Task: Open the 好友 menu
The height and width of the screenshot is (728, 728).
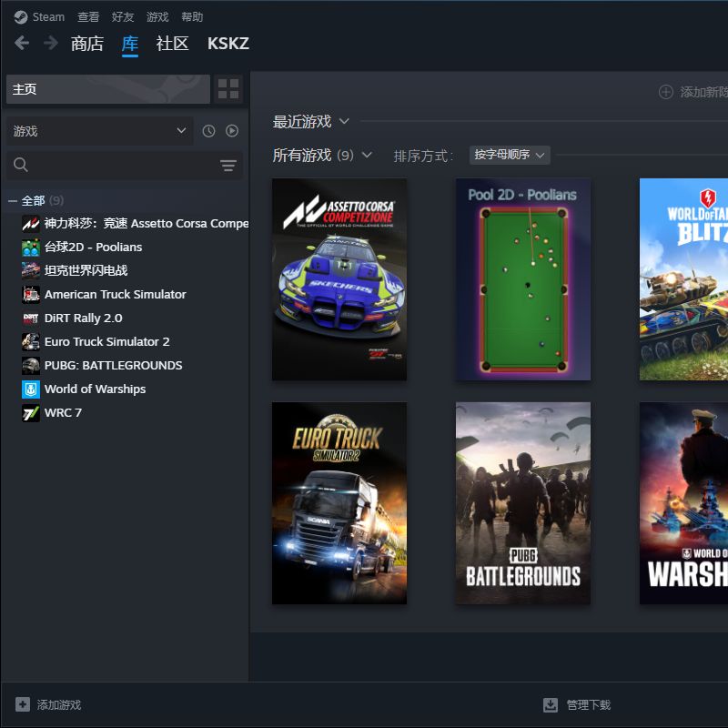Action: tap(123, 17)
